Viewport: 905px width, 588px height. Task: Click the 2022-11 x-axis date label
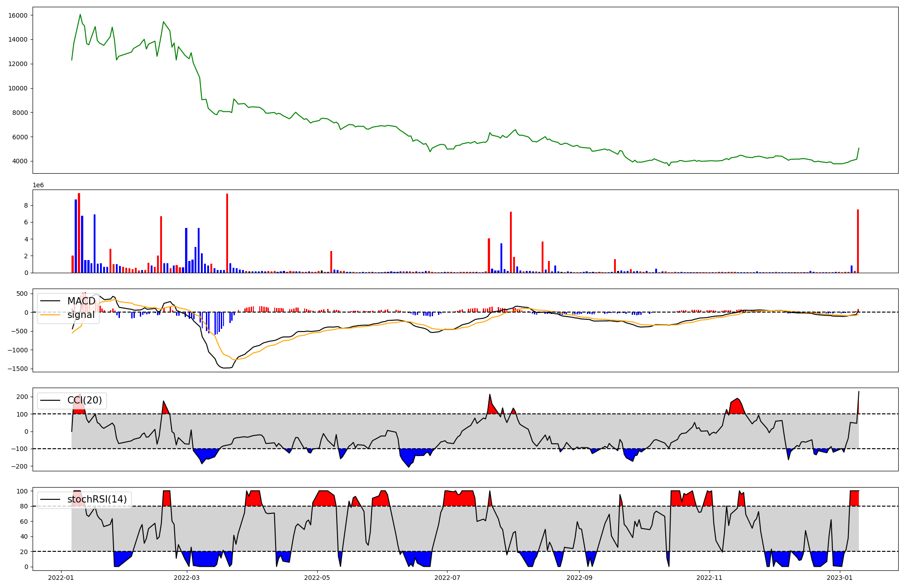pyautogui.click(x=709, y=578)
